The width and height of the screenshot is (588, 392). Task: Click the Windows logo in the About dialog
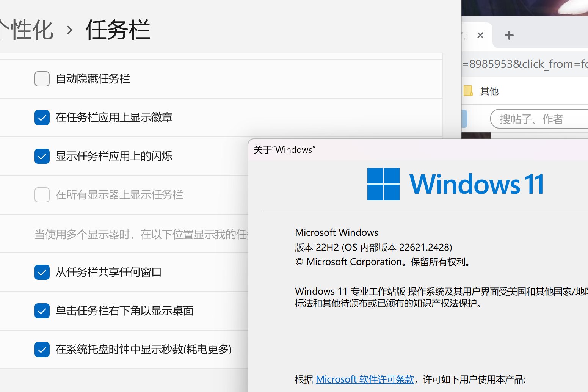point(383,184)
